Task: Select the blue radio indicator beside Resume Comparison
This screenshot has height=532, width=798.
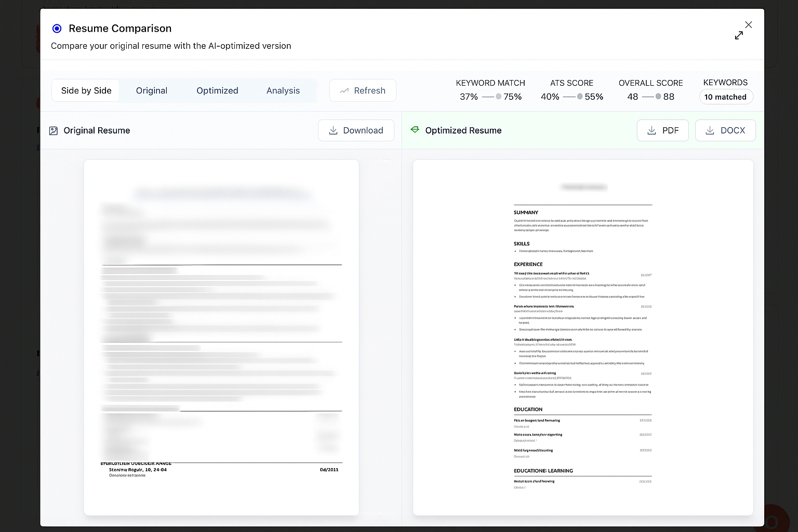Action: (x=57, y=29)
